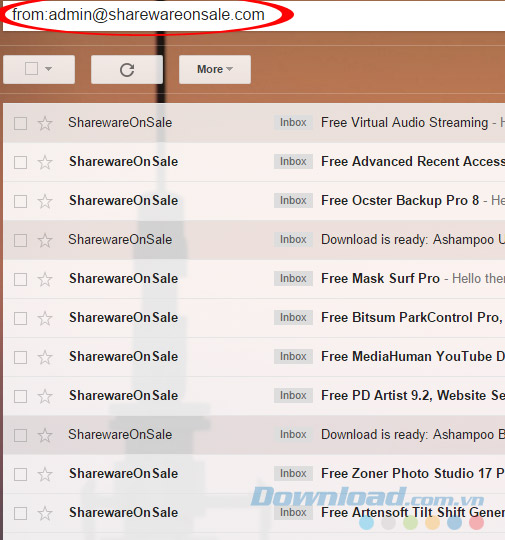This screenshot has height=540, width=505.
Task: Click ShareWareOnSale sender of Free Ocster Backup Pro
Action: click(x=123, y=200)
